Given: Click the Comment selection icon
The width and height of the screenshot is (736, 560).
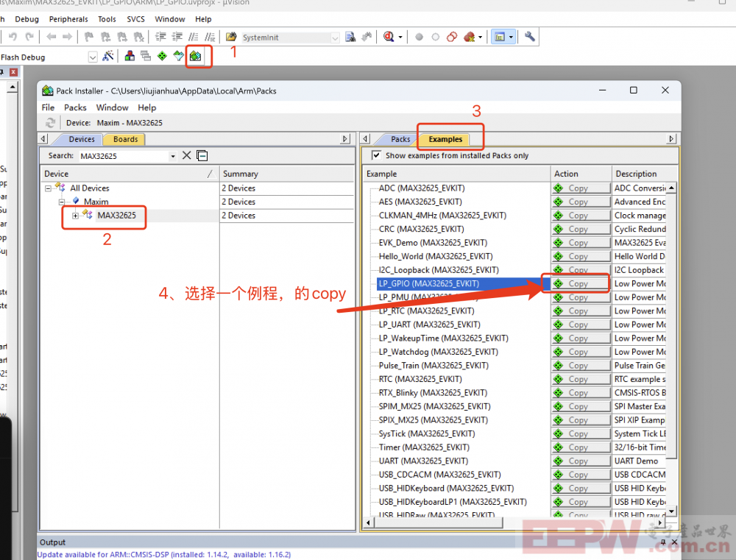Looking at the screenshot, I should point(194,37).
